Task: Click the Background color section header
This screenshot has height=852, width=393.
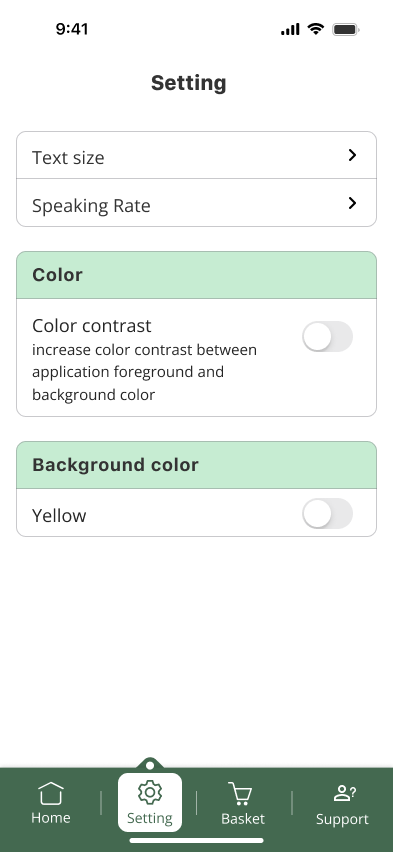Action: [x=196, y=465]
